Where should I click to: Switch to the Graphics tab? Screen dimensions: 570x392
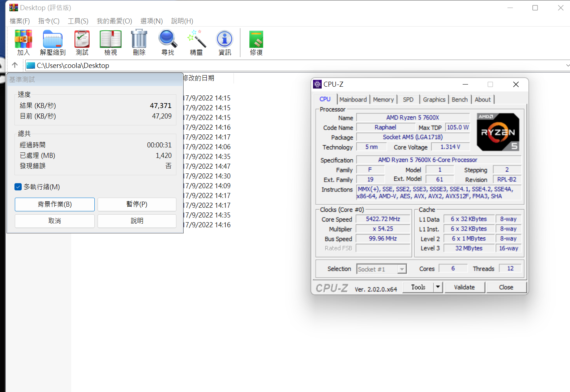pyautogui.click(x=434, y=99)
